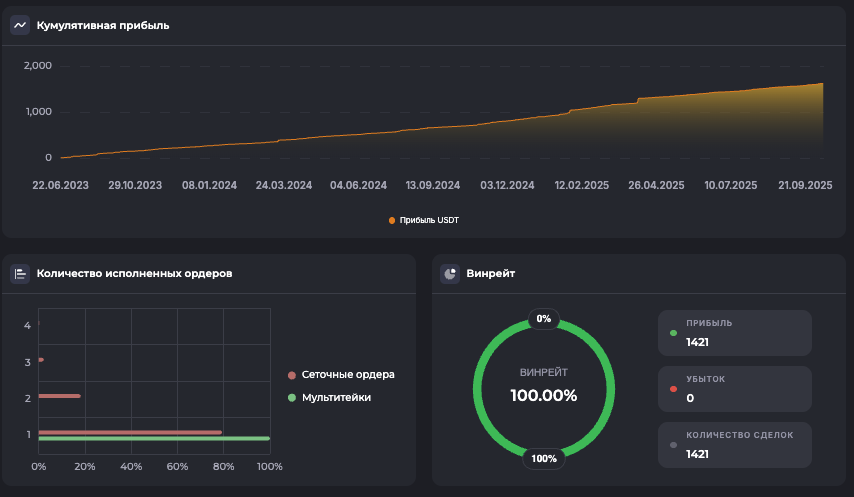
Task: Click the gray dot in Количество сделок card
Action: (673, 445)
